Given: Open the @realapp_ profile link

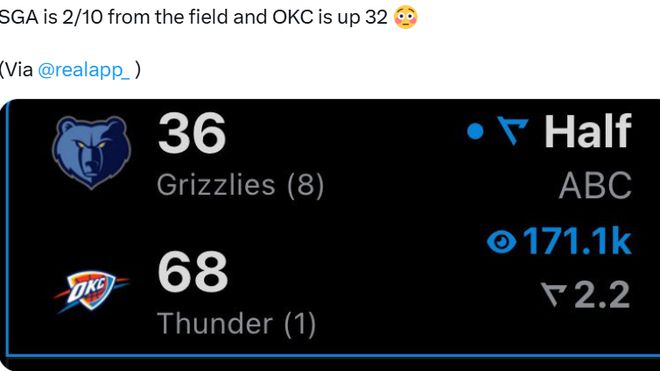Looking at the screenshot, I should (x=84, y=69).
